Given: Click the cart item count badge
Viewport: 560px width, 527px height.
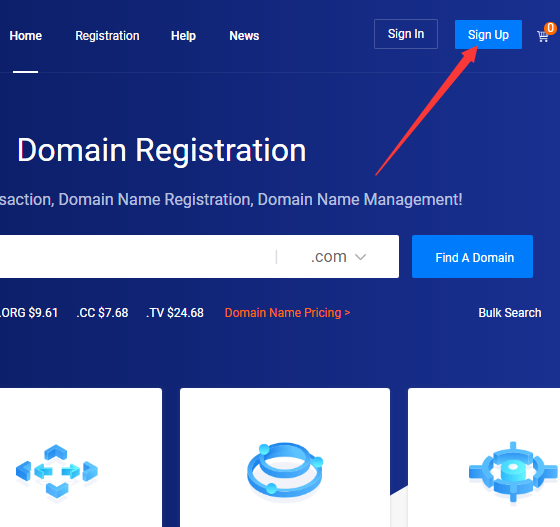Looking at the screenshot, I should [550, 28].
